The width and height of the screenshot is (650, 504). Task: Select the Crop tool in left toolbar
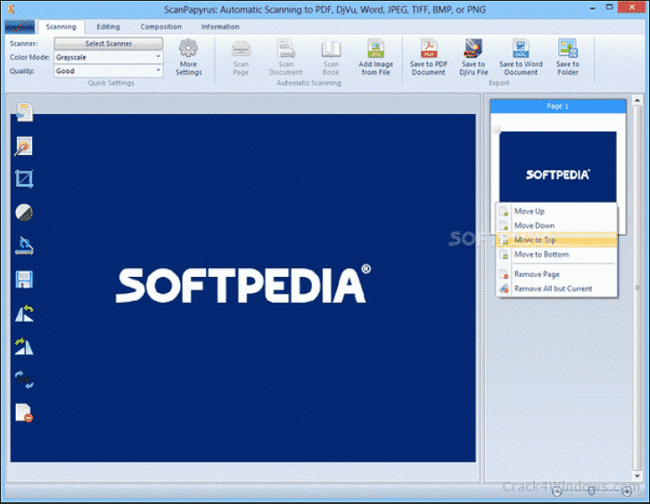tap(24, 179)
